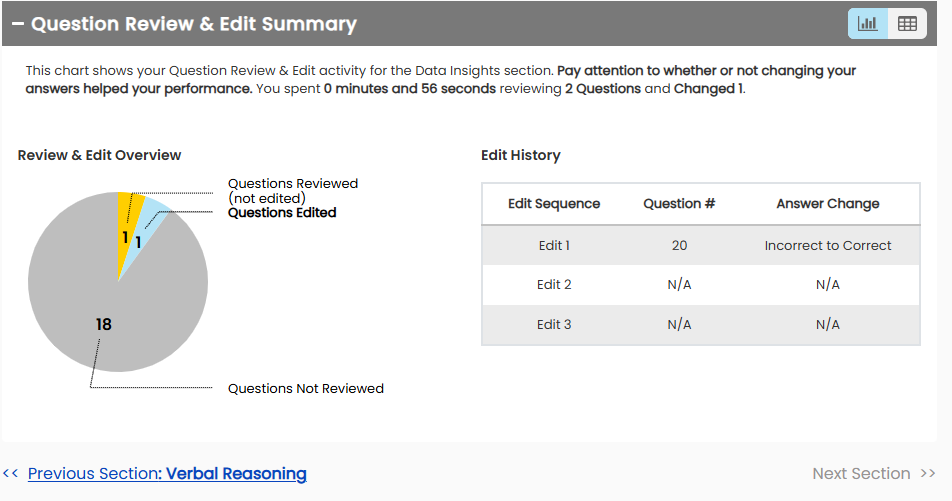Open Previous Section: Verbal Reasoning link
This screenshot has width=952, height=501.
[x=167, y=474]
